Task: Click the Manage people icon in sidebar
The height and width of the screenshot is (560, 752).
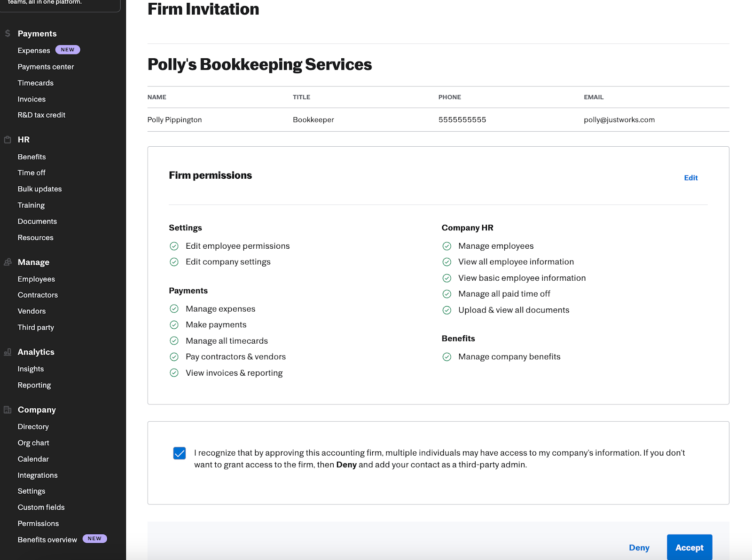Action: pyautogui.click(x=8, y=262)
